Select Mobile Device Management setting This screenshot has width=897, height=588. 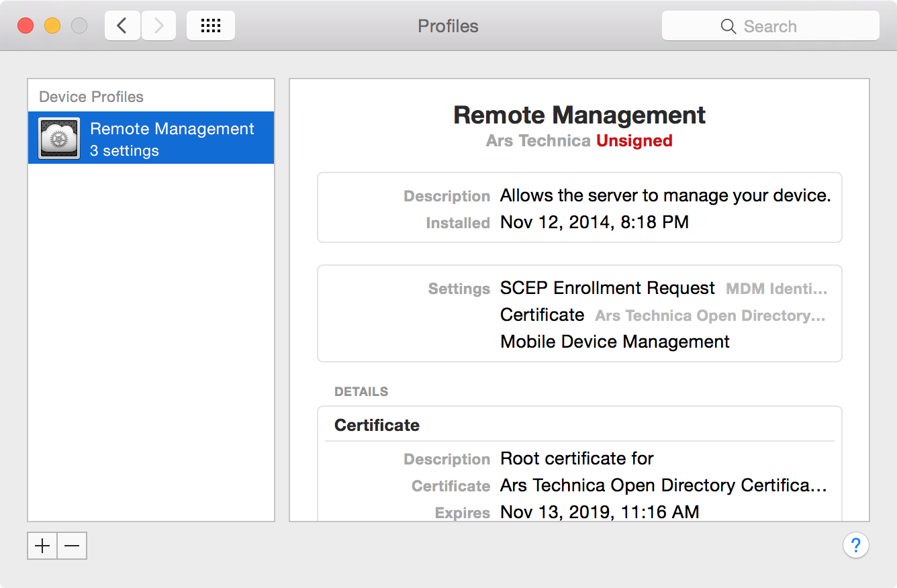tap(614, 342)
